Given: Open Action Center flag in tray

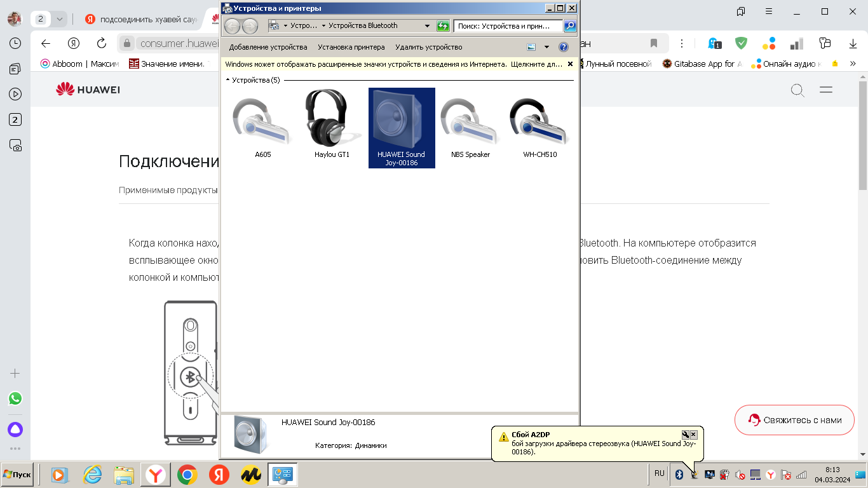Looking at the screenshot, I should (x=786, y=475).
